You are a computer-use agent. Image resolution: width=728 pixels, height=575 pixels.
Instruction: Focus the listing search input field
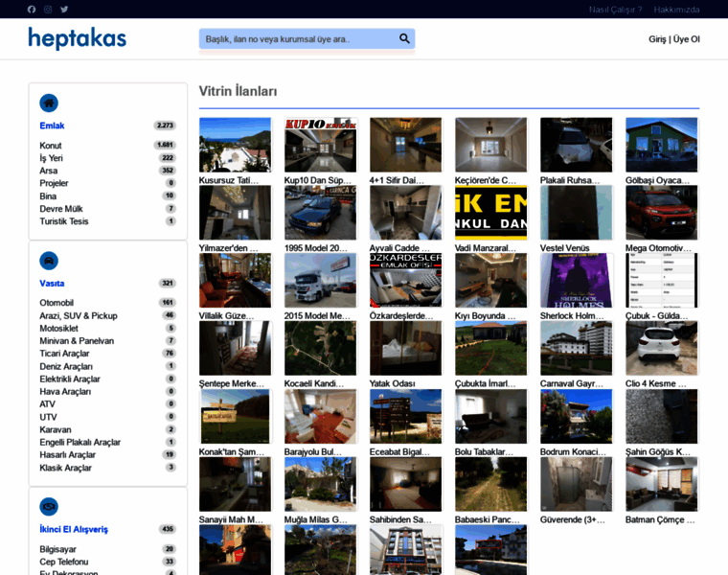[x=295, y=39]
